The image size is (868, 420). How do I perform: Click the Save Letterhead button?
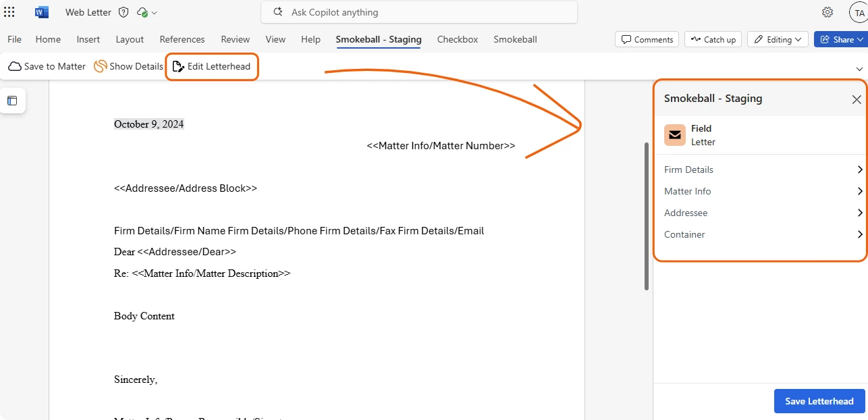819,401
